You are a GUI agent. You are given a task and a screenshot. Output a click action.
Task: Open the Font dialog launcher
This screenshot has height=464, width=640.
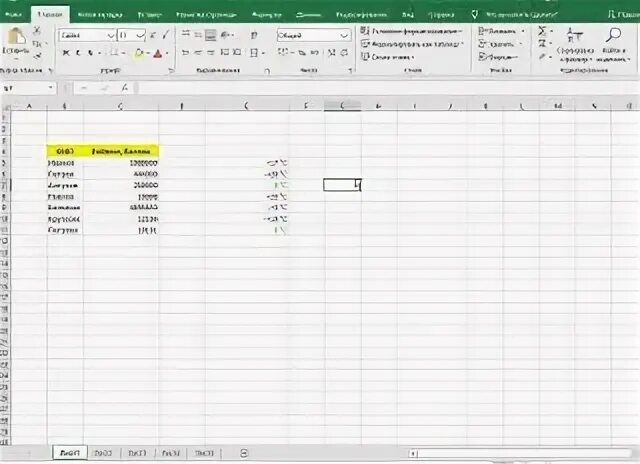click(171, 71)
